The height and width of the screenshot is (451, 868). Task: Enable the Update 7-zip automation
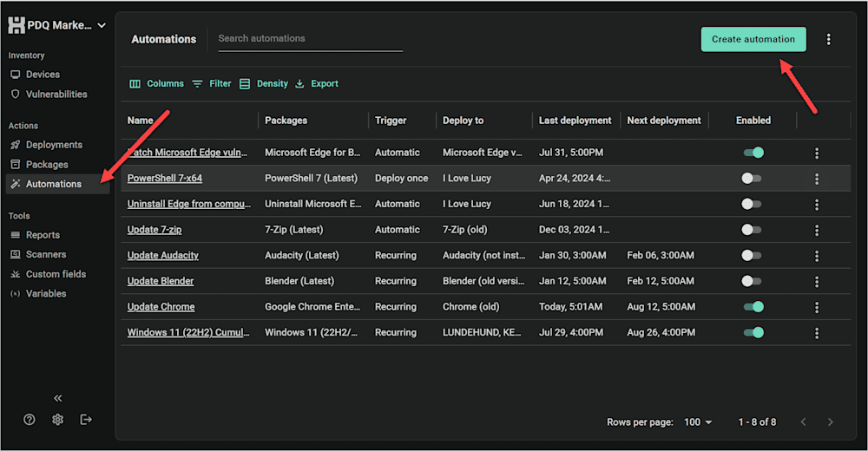point(752,229)
